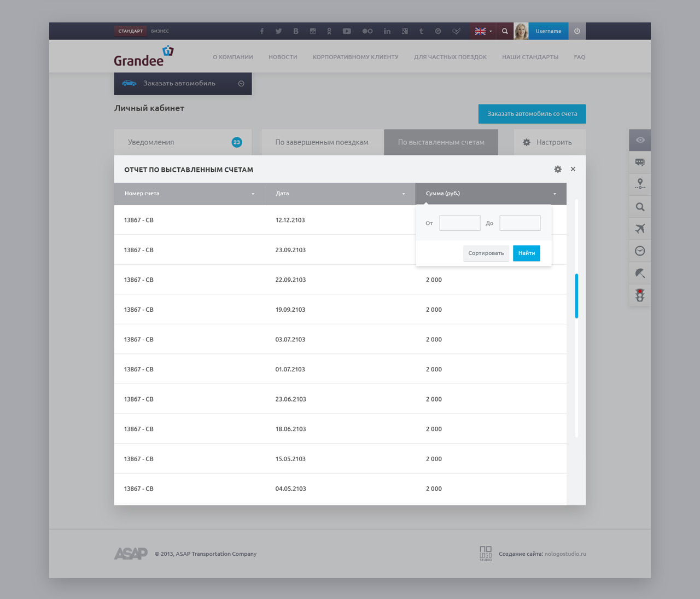Open the chat bubble sidebar icon
Screen dimensions: 700x599
[x=640, y=162]
